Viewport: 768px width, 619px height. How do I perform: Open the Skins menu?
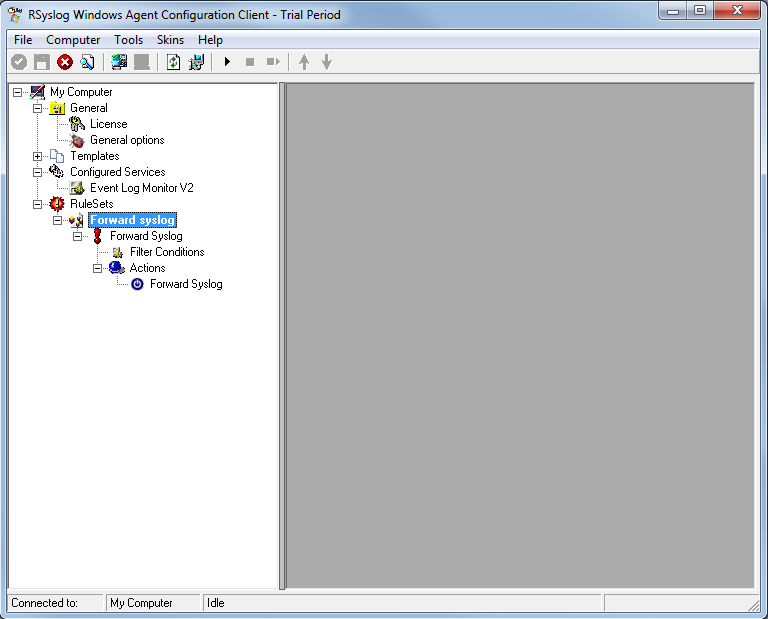pyautogui.click(x=170, y=40)
